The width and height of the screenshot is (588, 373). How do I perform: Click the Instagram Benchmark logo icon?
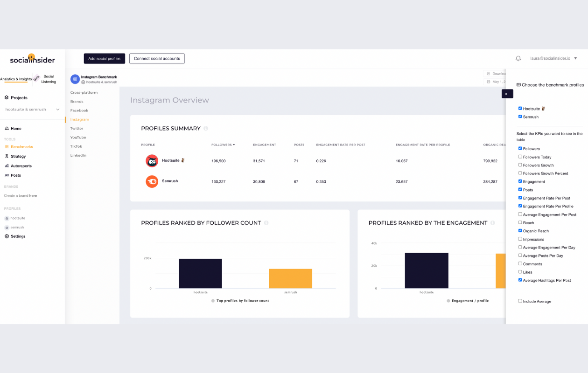75,79
